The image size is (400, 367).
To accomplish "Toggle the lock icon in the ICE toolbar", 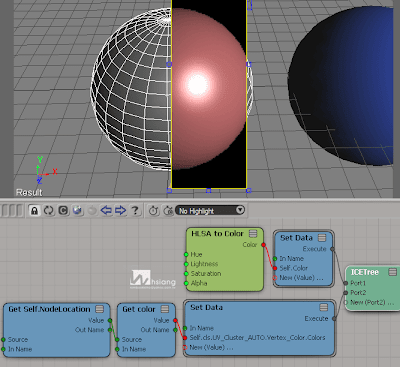I will [35, 211].
